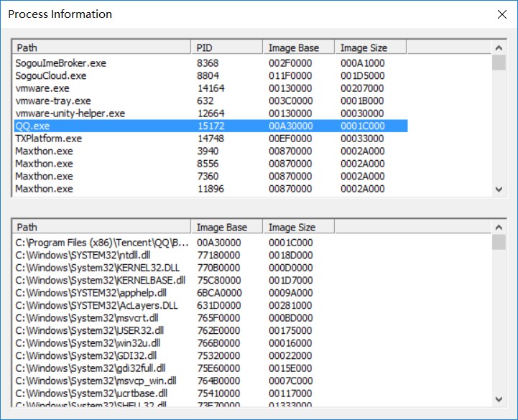Click image size 001D5000 cell
518x420 pixels.
pos(362,75)
